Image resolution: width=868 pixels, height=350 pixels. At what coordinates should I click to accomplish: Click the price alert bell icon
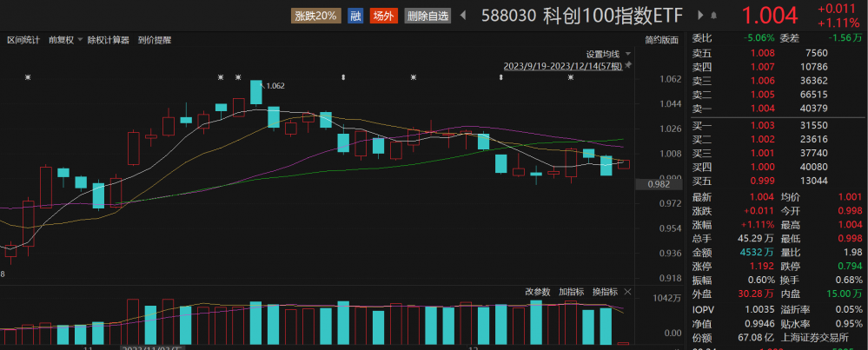[x=713, y=16]
